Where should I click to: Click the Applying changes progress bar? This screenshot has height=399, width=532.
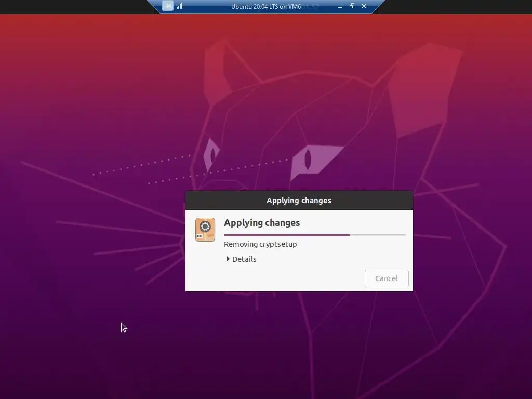(x=314, y=235)
